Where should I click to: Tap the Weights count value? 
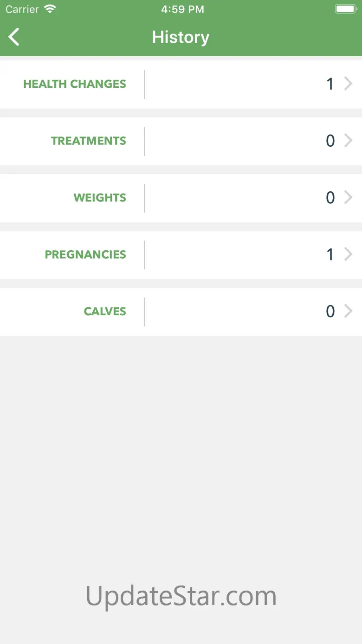click(x=330, y=198)
